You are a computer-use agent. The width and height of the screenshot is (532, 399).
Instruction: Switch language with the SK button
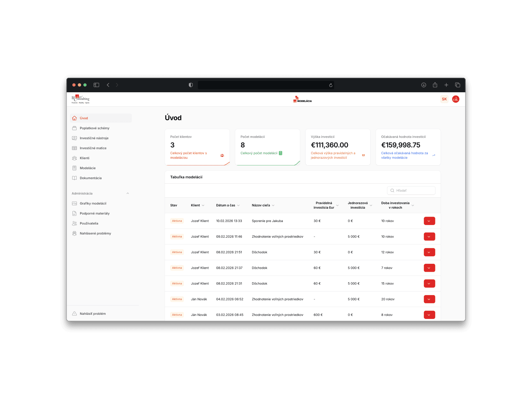pos(444,99)
